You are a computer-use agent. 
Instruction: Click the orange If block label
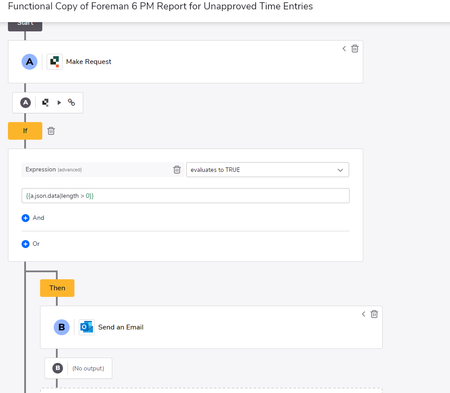25,131
